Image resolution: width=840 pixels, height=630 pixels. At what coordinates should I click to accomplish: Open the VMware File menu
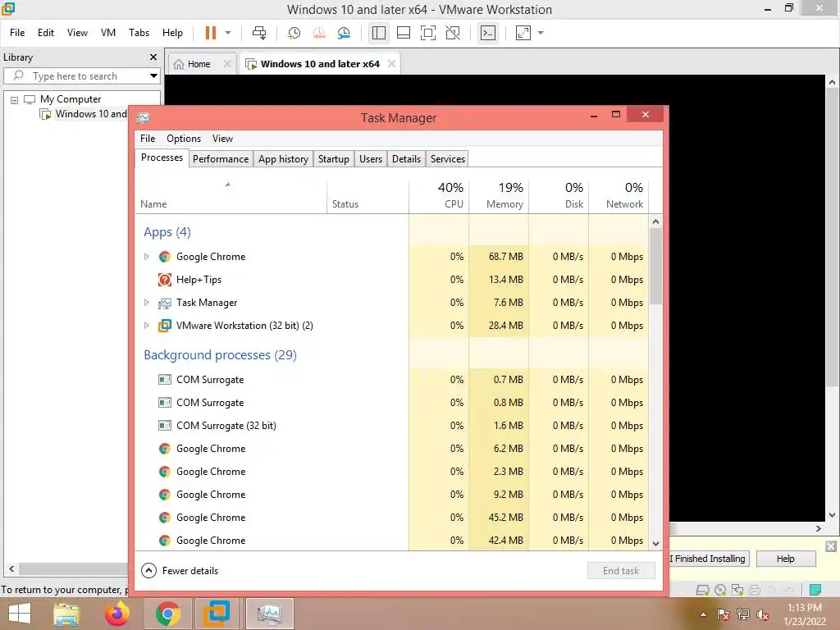pyautogui.click(x=17, y=33)
